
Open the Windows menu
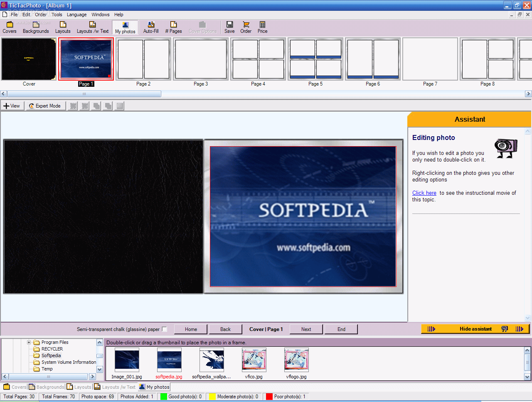[x=101, y=15]
